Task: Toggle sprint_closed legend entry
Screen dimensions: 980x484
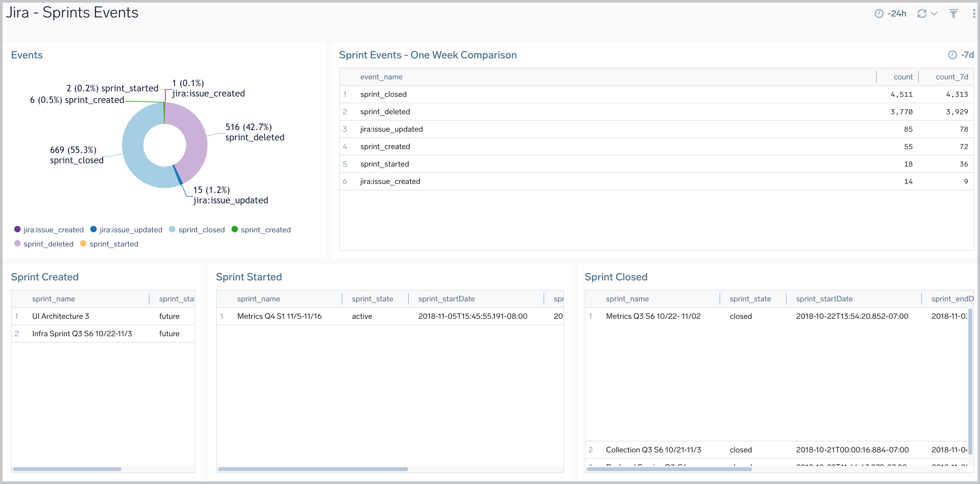Action: [x=197, y=230]
